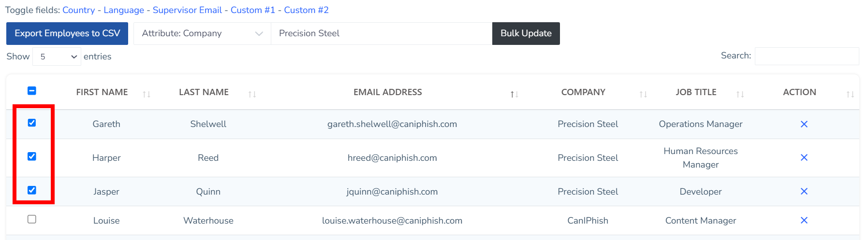This screenshot has height=240, width=868.
Task: Toggle the select-all header checkbox
Action: coord(32,91)
